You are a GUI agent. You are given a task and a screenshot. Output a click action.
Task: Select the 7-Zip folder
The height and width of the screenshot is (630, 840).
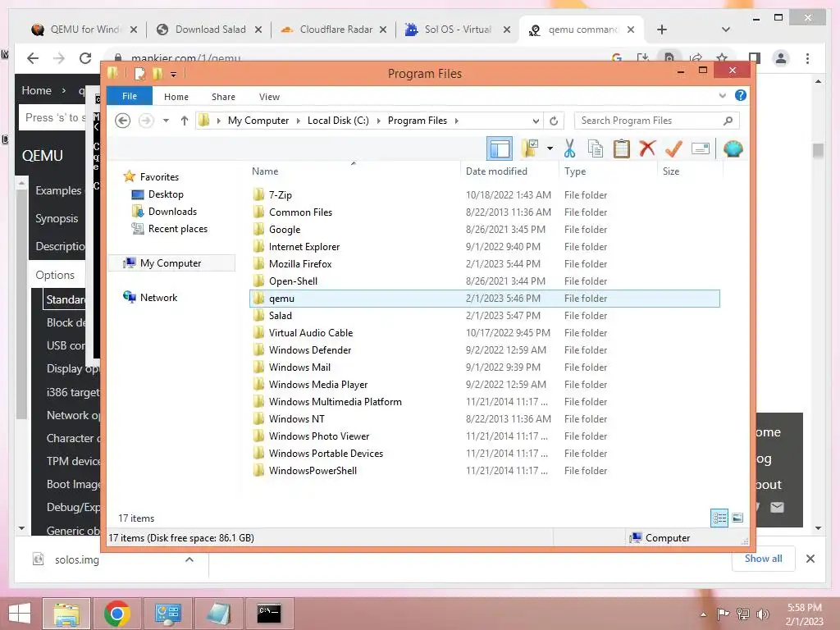(281, 195)
